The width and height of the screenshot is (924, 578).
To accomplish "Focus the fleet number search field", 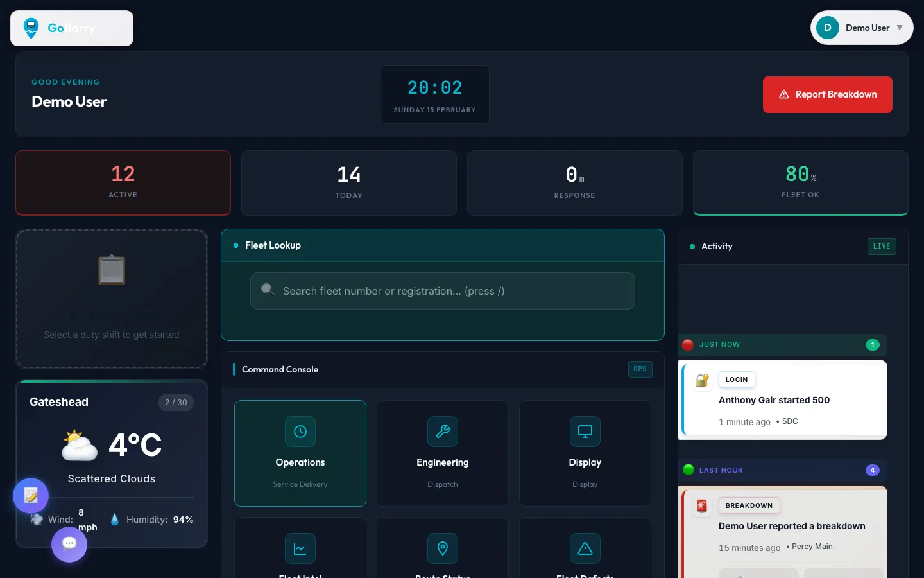I will click(443, 291).
